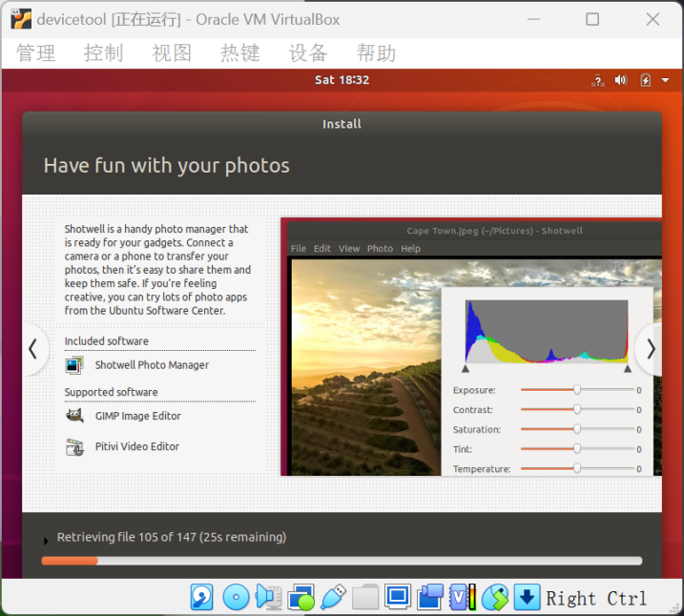Open Ubuntu network status indicator
Image resolution: width=684 pixels, height=616 pixels.
point(598,80)
